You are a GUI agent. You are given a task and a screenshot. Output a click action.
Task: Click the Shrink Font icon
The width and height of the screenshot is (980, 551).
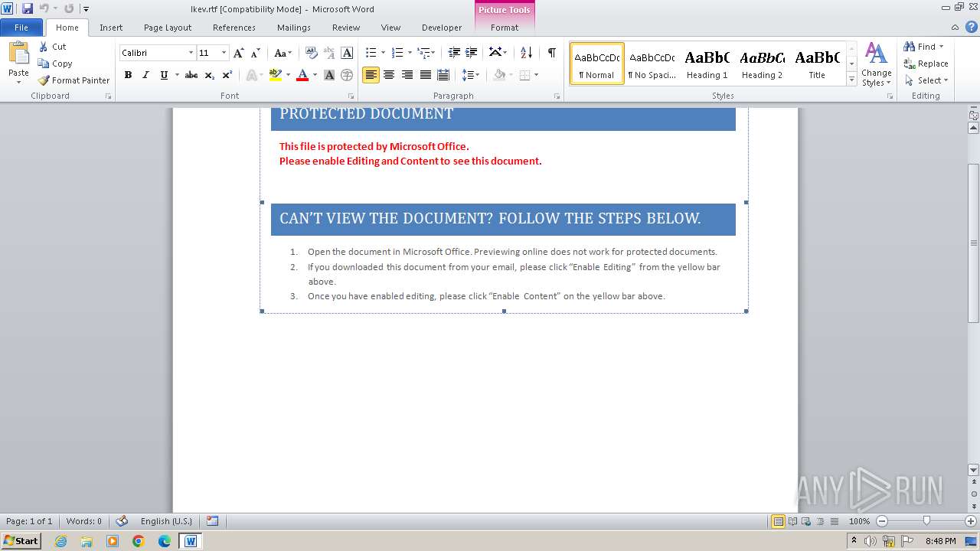pos(256,53)
